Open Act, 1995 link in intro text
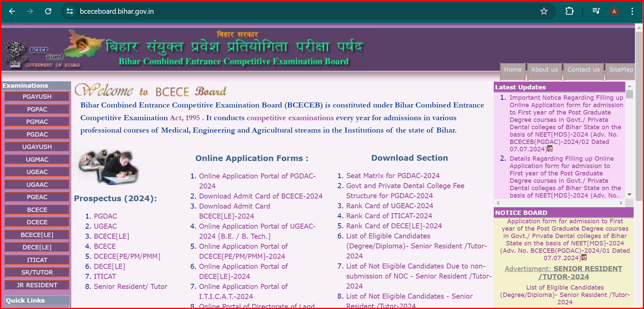Viewport: 644px width, 309px height. [185, 118]
